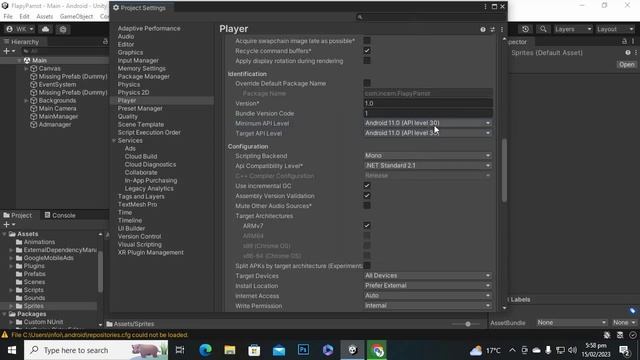
Task: Open the Layers dropdown
Action: click(x=573, y=29)
